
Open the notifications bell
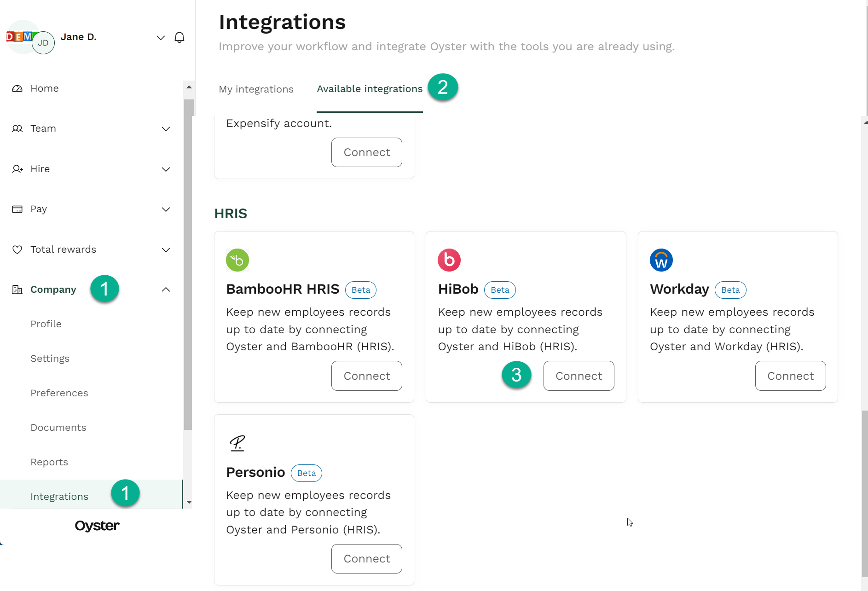[179, 37]
